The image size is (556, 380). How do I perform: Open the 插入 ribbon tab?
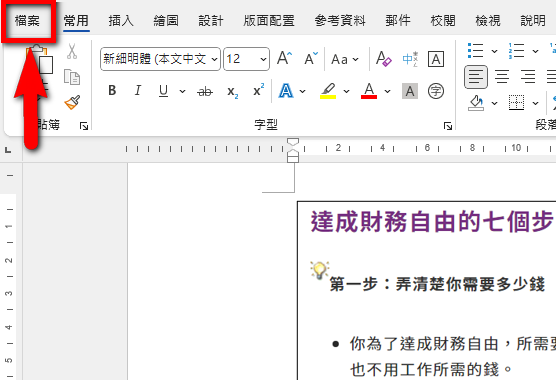coord(121,21)
